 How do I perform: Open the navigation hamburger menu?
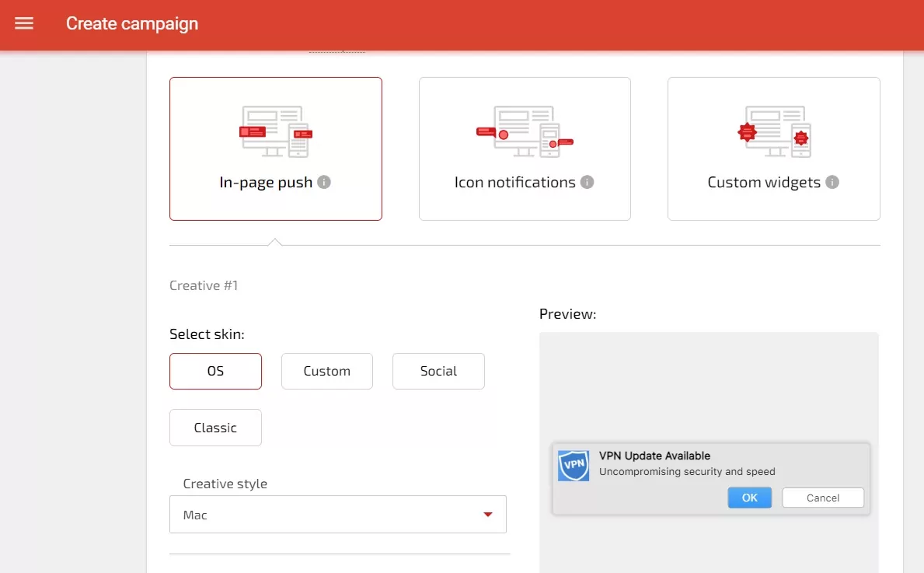coord(24,23)
